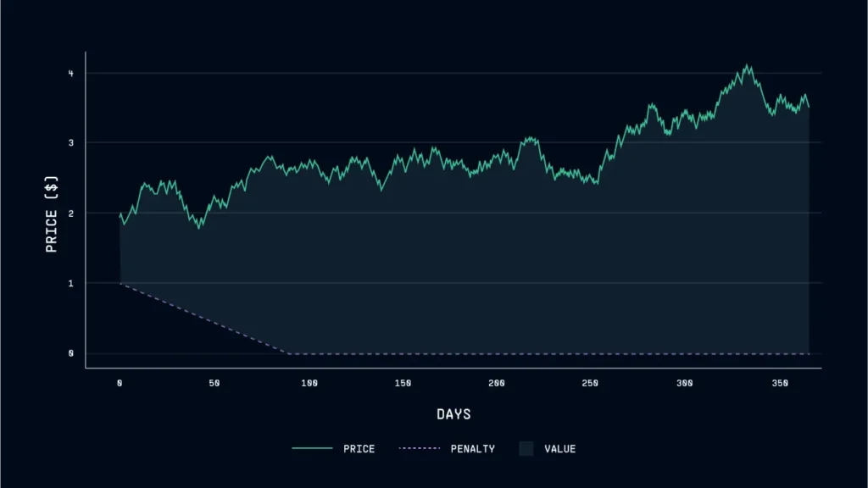Image resolution: width=868 pixels, height=488 pixels.
Task: Click the PENALTY dashed line legend icon
Action: tap(418, 448)
